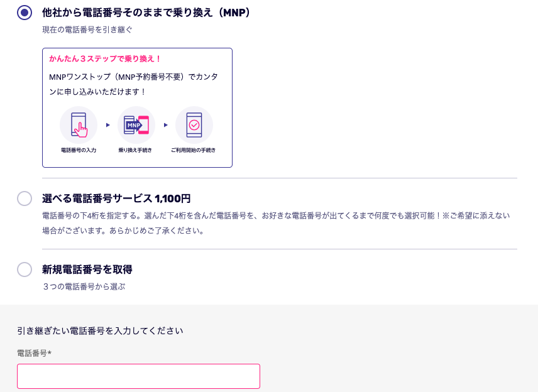Click the phone number input field
The width and height of the screenshot is (538, 392).
tap(139, 376)
